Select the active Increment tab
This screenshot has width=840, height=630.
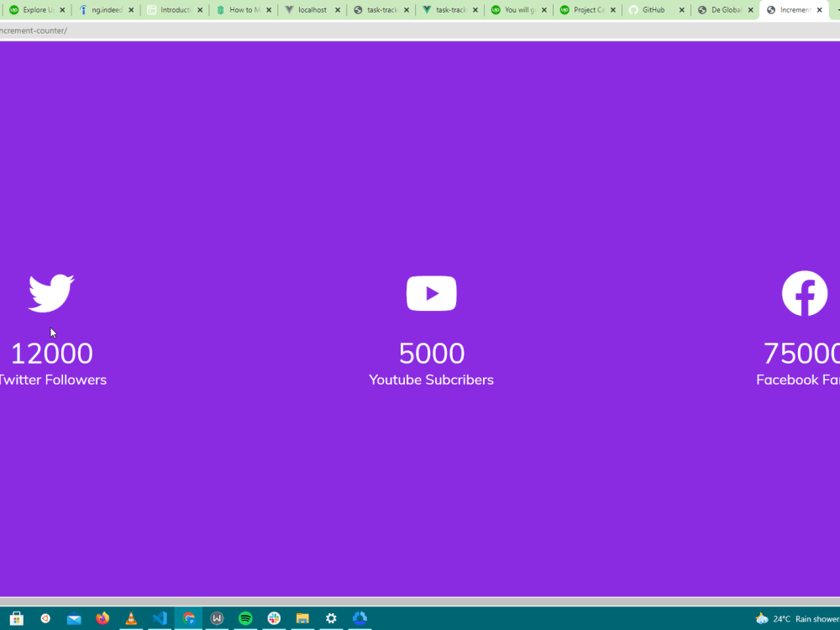pos(794,9)
